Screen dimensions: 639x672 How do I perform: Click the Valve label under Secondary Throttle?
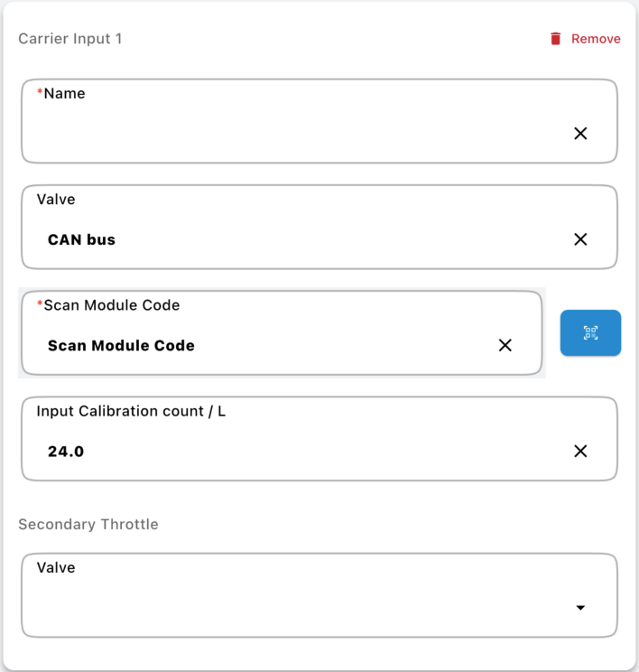(56, 567)
